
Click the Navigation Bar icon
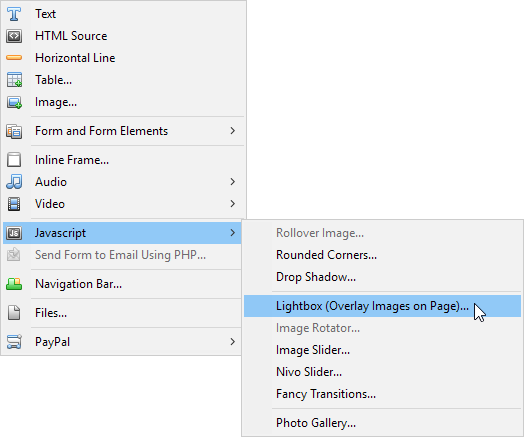(x=14, y=284)
